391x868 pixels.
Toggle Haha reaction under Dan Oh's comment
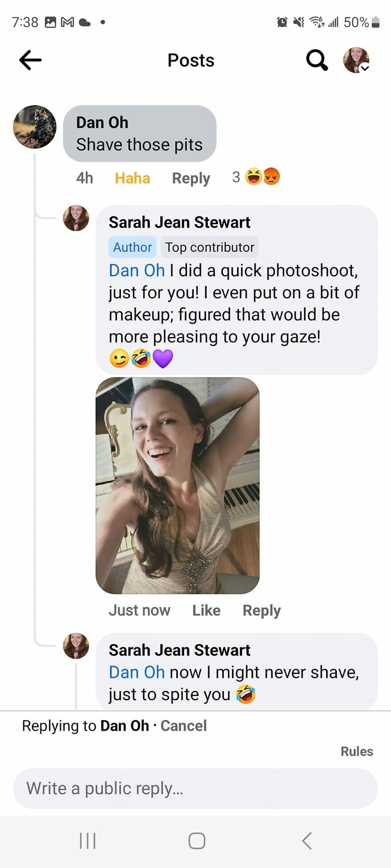[132, 178]
